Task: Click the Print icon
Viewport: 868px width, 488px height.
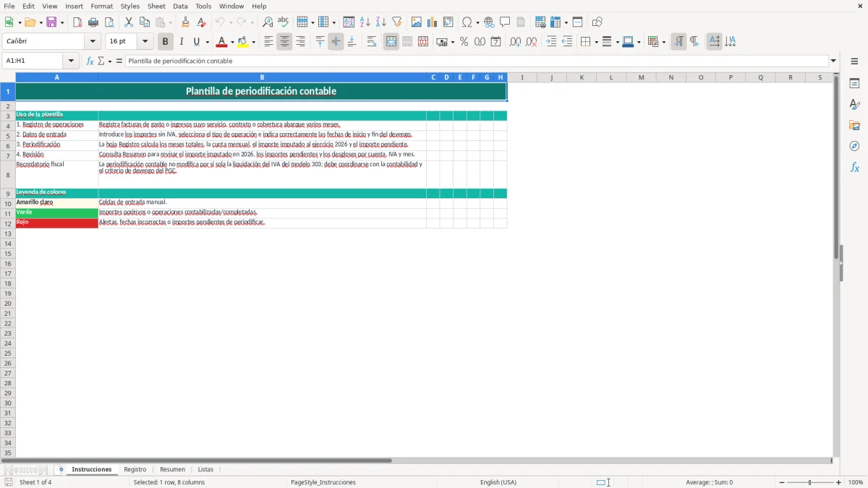Action: click(93, 22)
